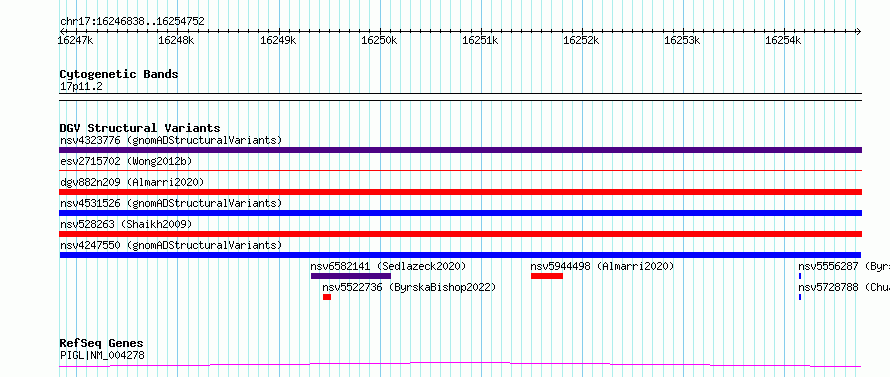The width and height of the screenshot is (890, 377).
Task: Open nsv6582141 (Sedlazeck2020) variant label
Action: point(388,266)
